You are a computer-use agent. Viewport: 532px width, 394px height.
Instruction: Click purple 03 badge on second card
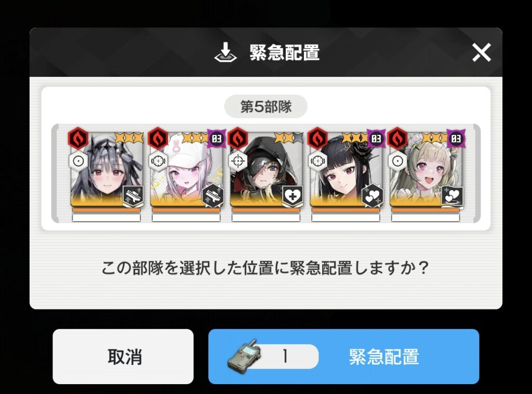pos(217,138)
